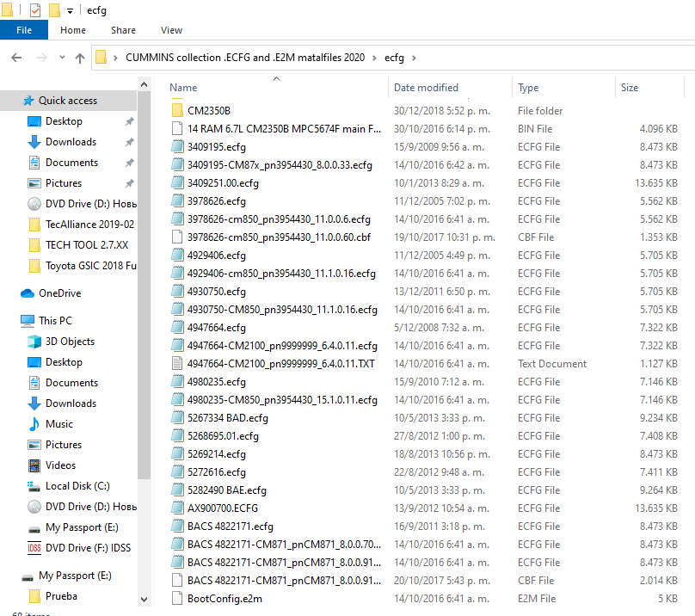The image size is (695, 616).
Task: Open the View ribbon tab
Action: pyautogui.click(x=171, y=30)
